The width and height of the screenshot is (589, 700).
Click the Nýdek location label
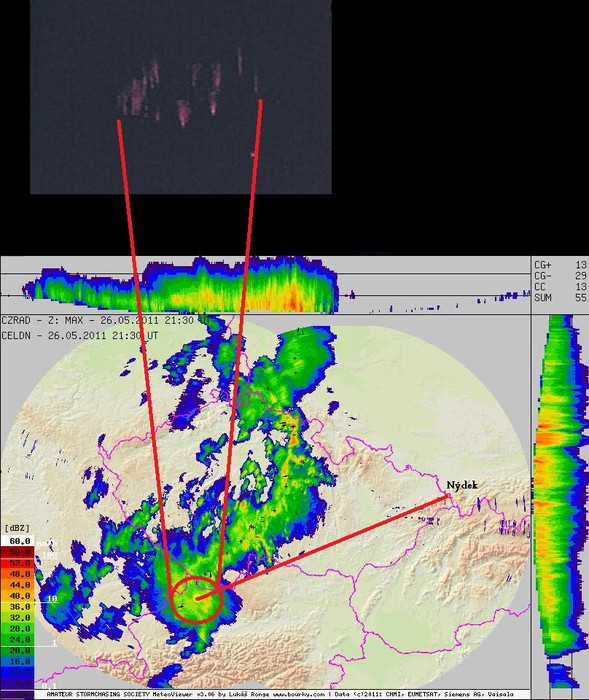coord(462,485)
